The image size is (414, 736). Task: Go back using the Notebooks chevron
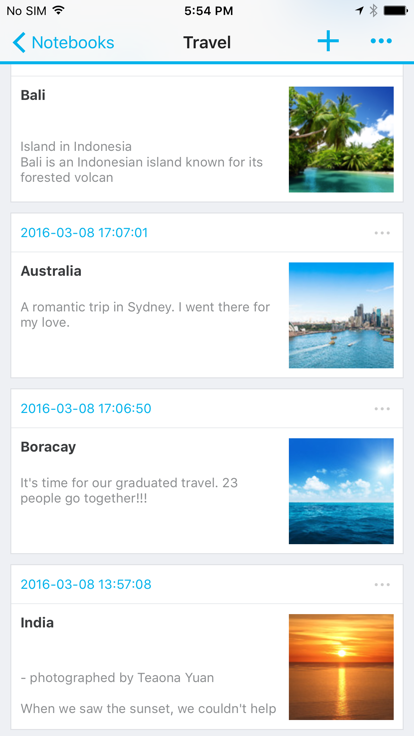coord(19,42)
